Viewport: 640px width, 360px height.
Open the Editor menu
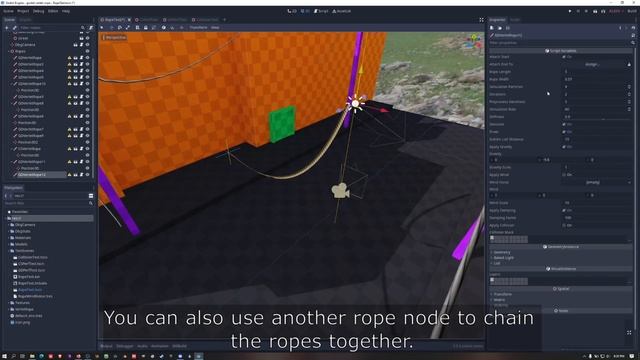point(53,11)
